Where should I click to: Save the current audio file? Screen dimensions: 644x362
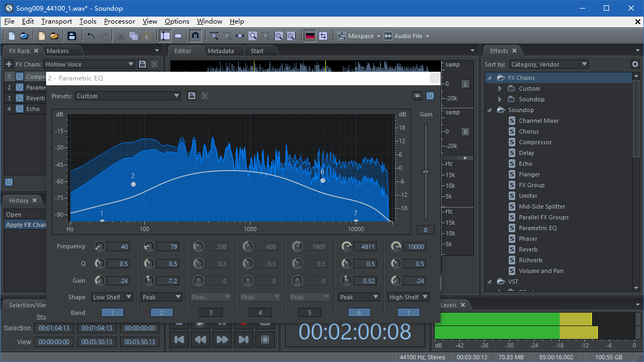pos(72,35)
